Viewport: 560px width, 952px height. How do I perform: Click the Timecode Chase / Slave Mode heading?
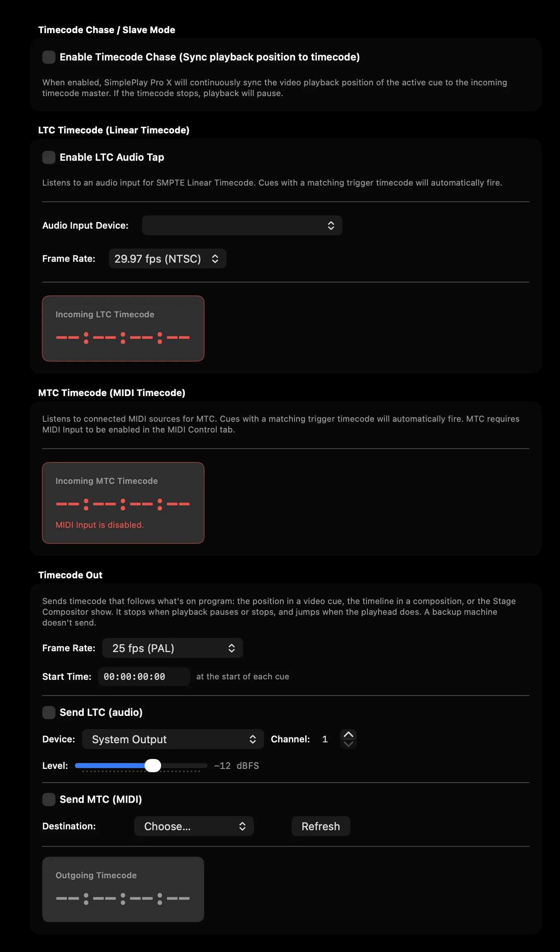click(106, 30)
